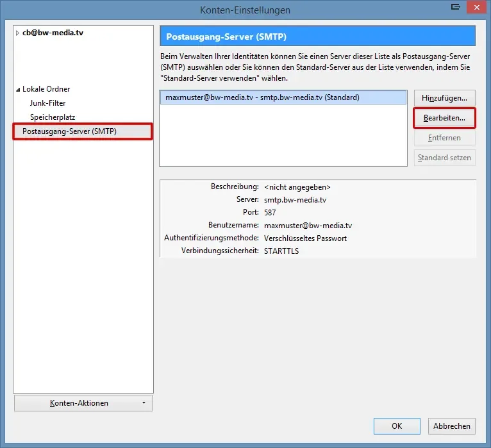
Task: Open the Konten-Aktionen dropdown
Action: click(x=83, y=403)
